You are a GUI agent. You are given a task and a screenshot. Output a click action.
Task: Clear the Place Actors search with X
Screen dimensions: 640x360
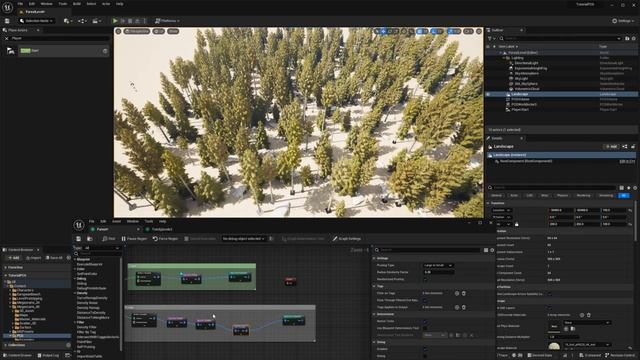pos(7,38)
